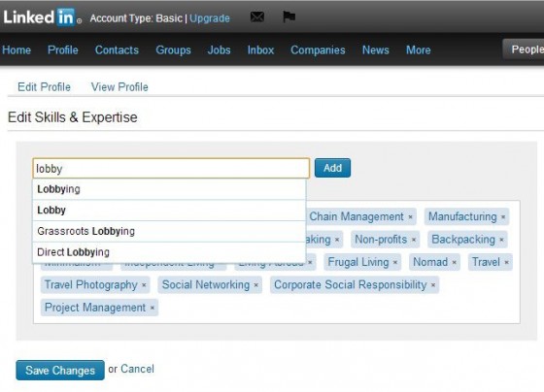
Task: Pick Direct Lobbying from the list
Action: [x=169, y=252]
